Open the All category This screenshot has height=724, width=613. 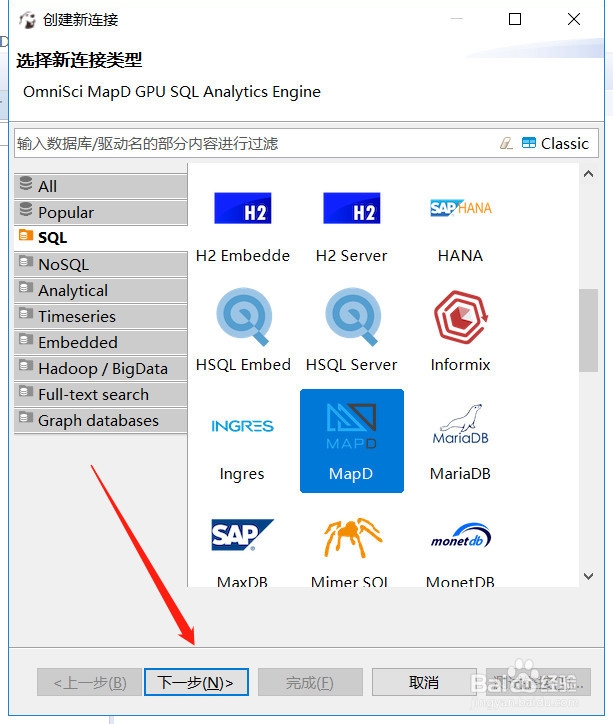101,186
